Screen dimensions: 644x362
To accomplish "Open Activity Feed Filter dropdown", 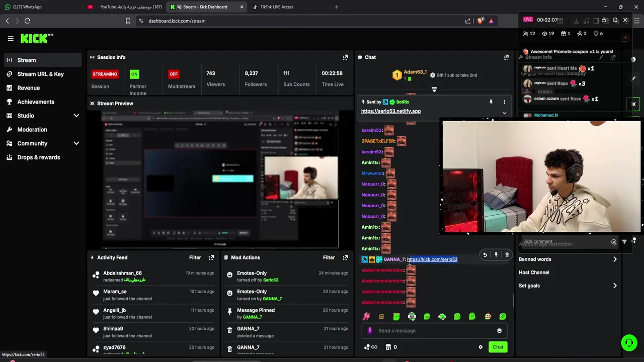I will click(x=195, y=257).
